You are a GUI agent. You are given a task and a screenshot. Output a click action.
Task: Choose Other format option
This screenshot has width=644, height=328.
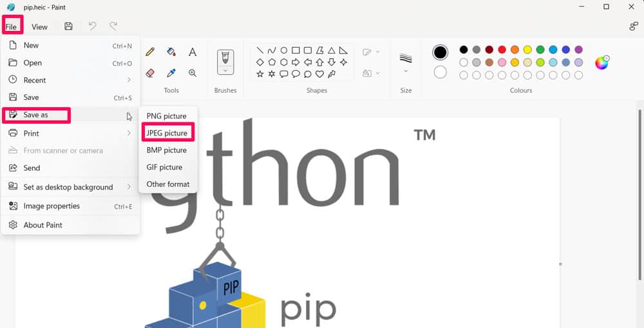(x=168, y=184)
